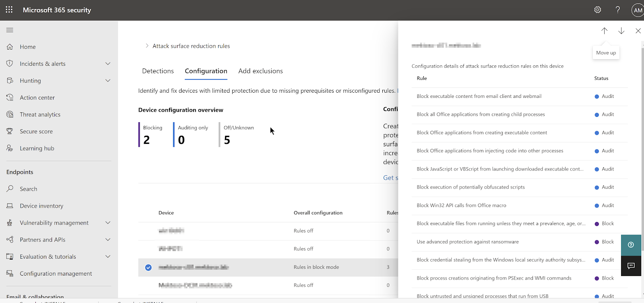Collapse the navigation hamburger menu

tap(10, 30)
